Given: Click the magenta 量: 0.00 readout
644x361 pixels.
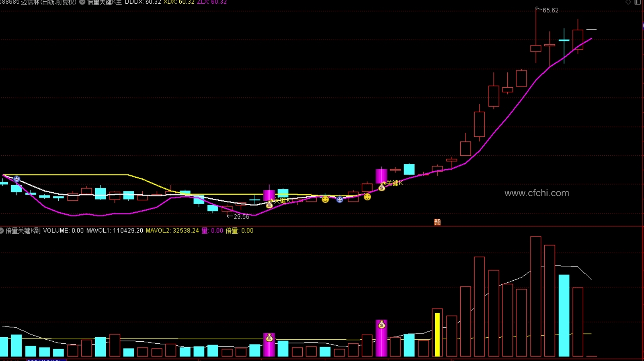Looking at the screenshot, I should click(212, 231).
